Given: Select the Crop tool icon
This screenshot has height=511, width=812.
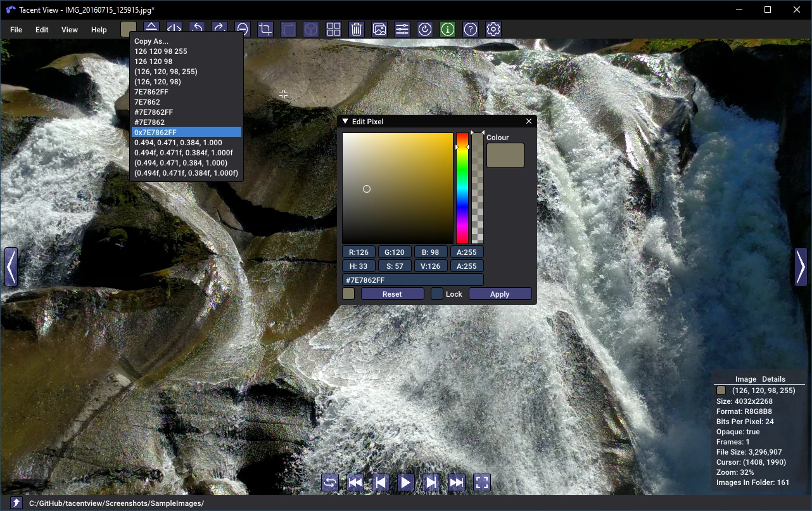Looking at the screenshot, I should [x=265, y=29].
